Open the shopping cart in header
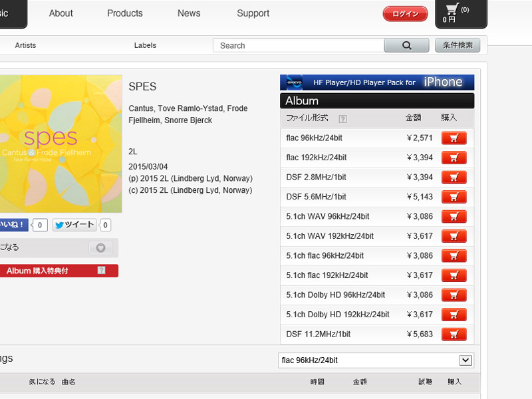The height and width of the screenshot is (399, 532). (460, 13)
